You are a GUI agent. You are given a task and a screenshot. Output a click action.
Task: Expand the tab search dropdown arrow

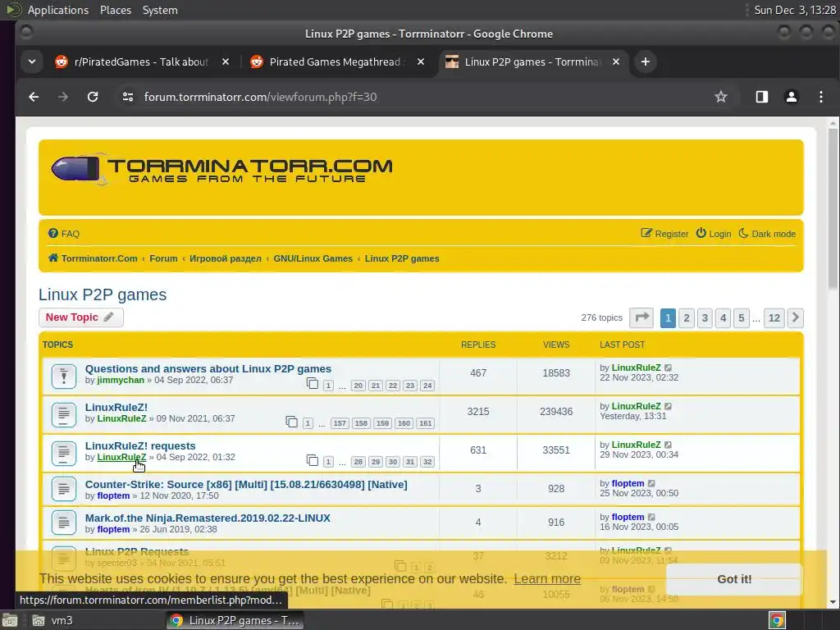(x=32, y=62)
